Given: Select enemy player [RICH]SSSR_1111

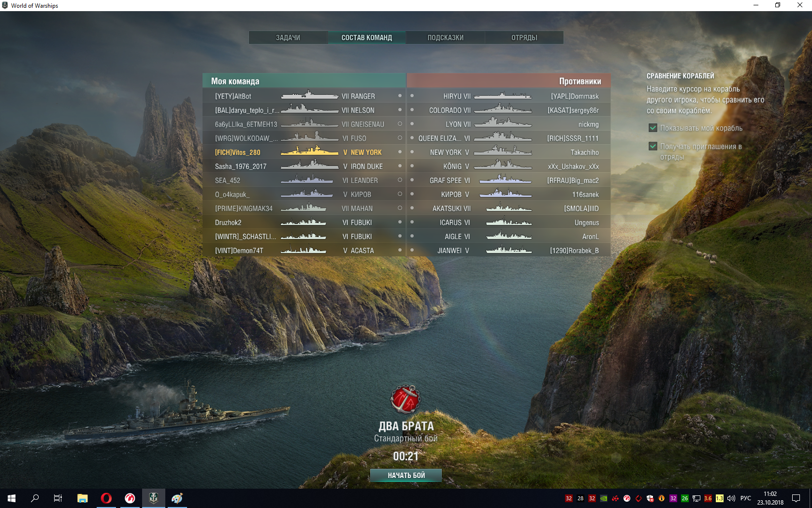Looking at the screenshot, I should (x=573, y=138).
